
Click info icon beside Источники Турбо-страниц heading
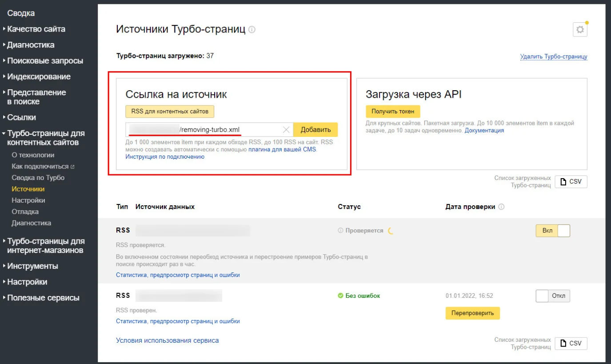point(252,30)
